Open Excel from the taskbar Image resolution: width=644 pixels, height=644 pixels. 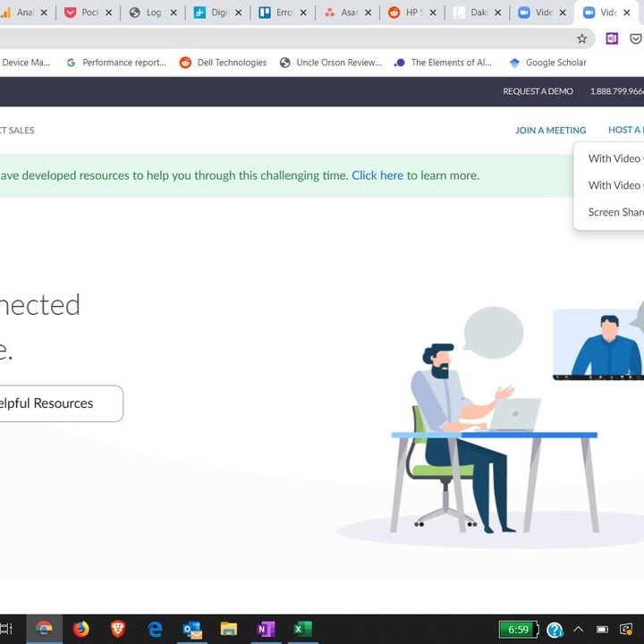303,629
